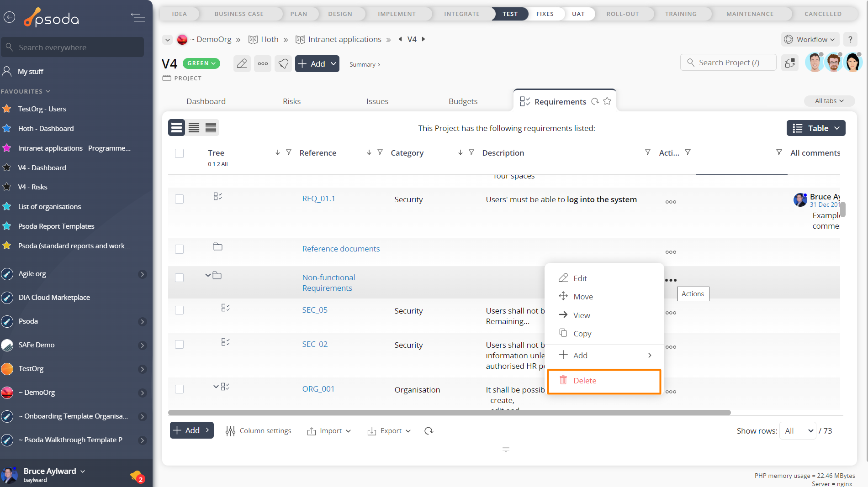Open the more options ellipsis beside edit icon

(263, 63)
